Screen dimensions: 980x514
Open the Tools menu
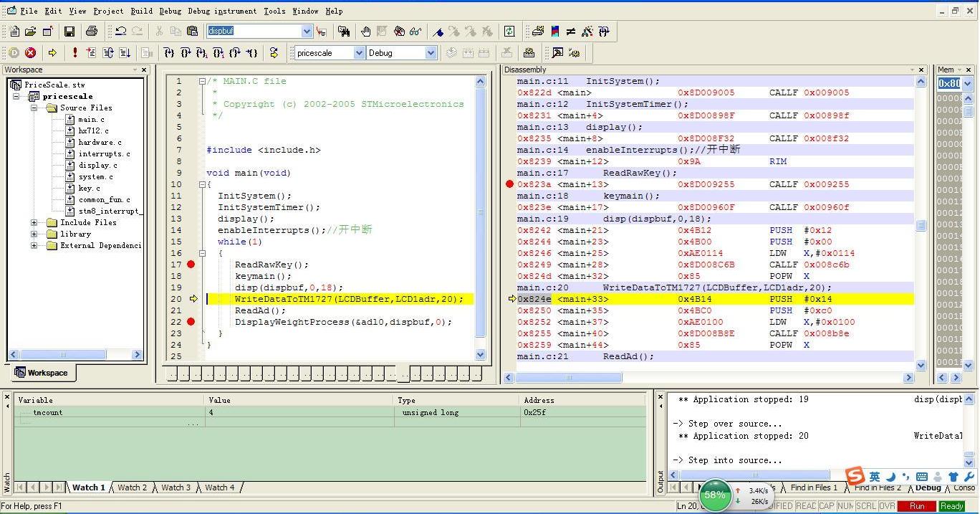point(274,11)
